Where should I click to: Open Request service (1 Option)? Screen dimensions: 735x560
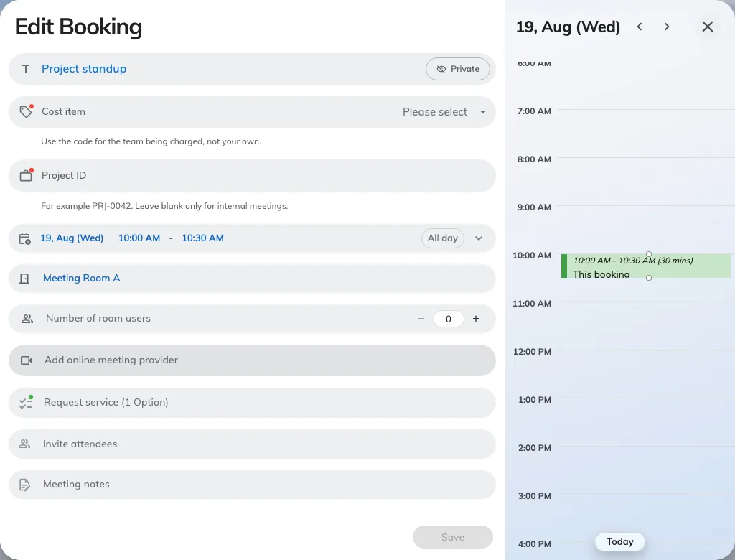(252, 403)
